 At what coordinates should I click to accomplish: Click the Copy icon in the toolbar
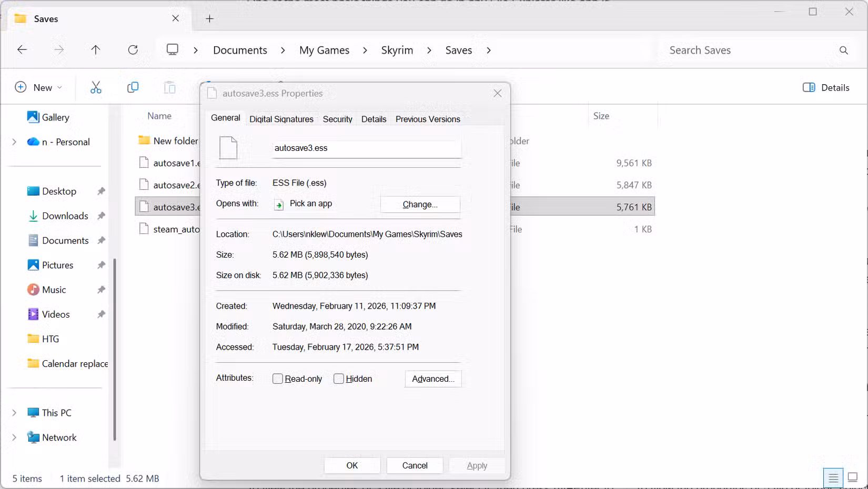pos(132,87)
